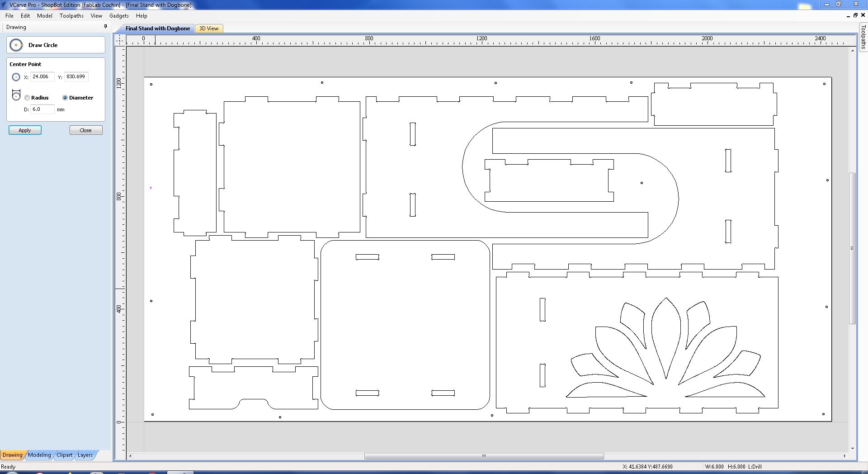Viewport: 868px width, 474px height.
Task: Click the vertical scrollbar thumb
Action: [x=852, y=248]
